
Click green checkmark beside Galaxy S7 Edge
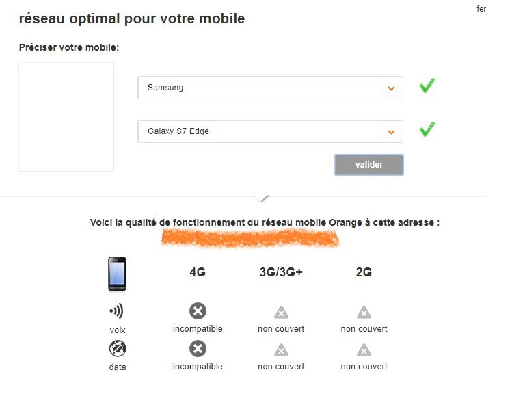[x=427, y=129]
